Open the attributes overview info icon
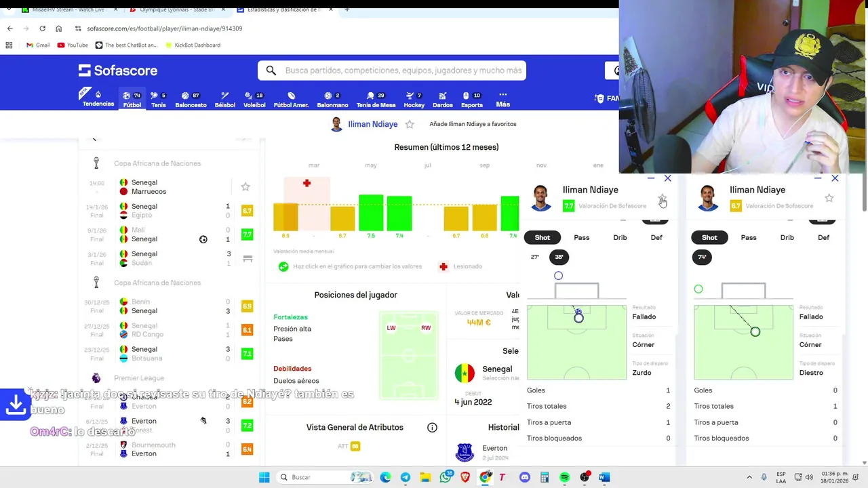 [432, 428]
